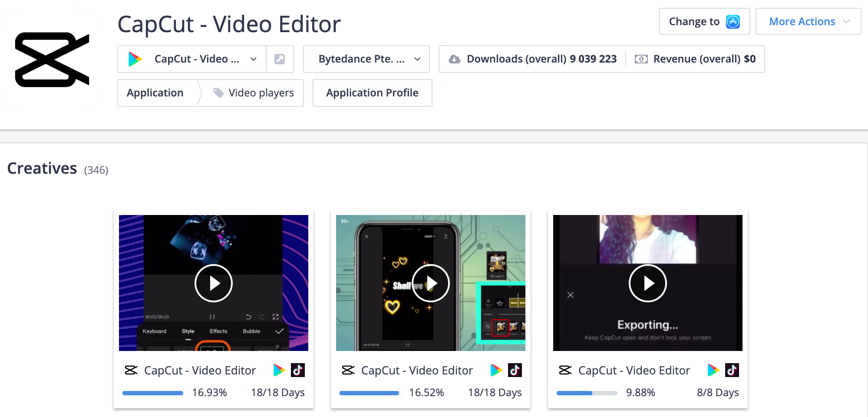
Task: Expand the CapCut - Video app dropdown
Action: [192, 59]
